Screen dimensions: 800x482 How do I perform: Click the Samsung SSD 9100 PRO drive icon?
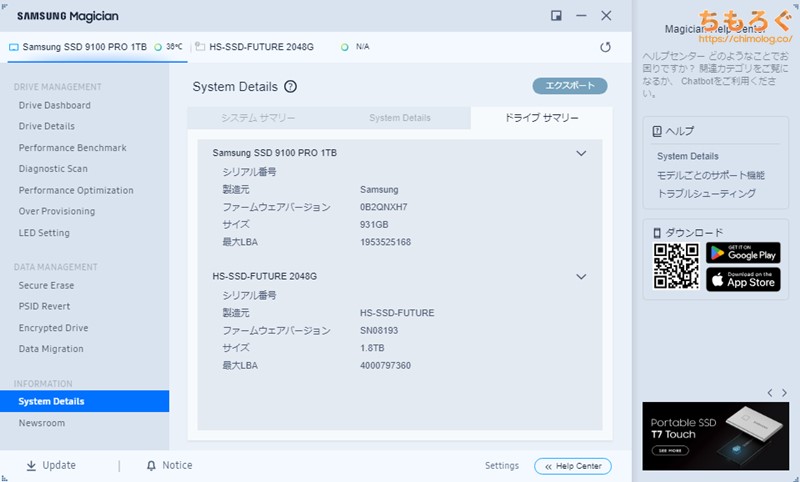[x=14, y=47]
